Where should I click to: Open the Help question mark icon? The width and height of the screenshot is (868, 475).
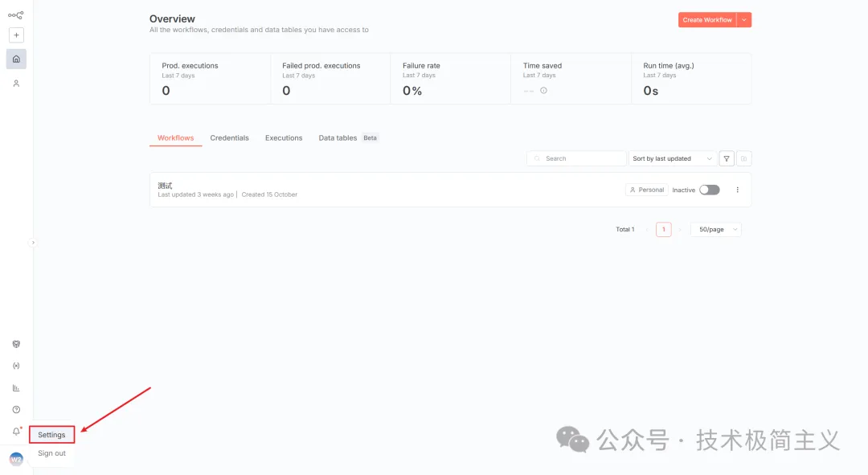(x=16, y=410)
